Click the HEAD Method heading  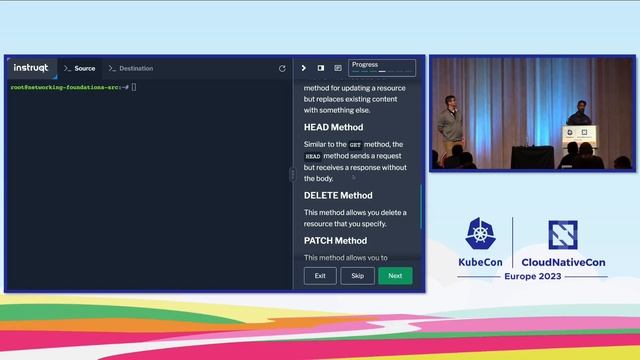pos(333,127)
